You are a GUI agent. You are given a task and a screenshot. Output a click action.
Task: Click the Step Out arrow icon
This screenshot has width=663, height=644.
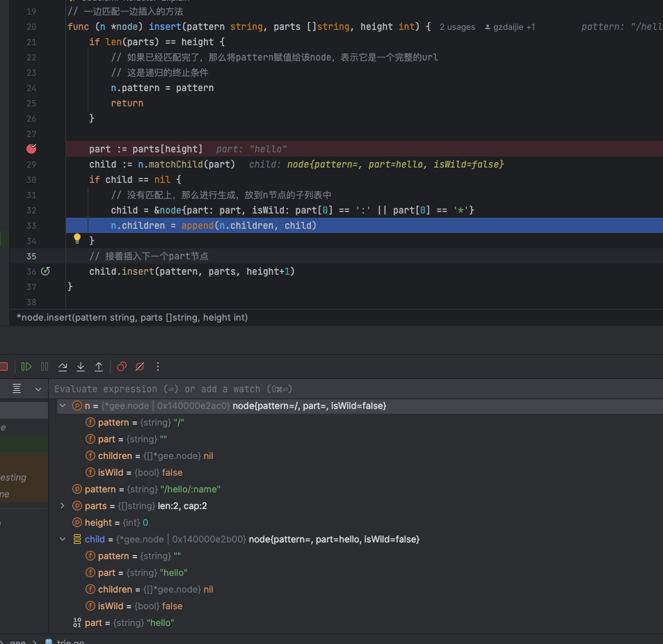pos(99,367)
